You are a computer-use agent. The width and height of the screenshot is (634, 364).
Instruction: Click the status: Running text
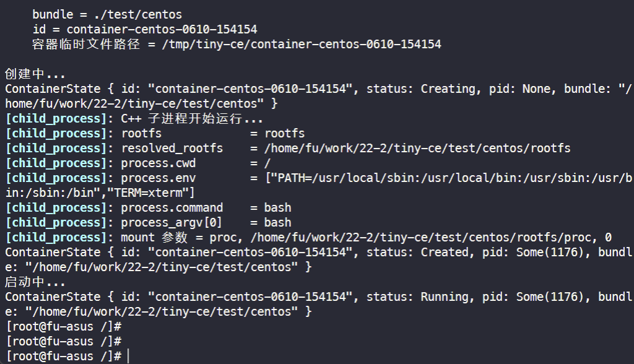coord(417,297)
